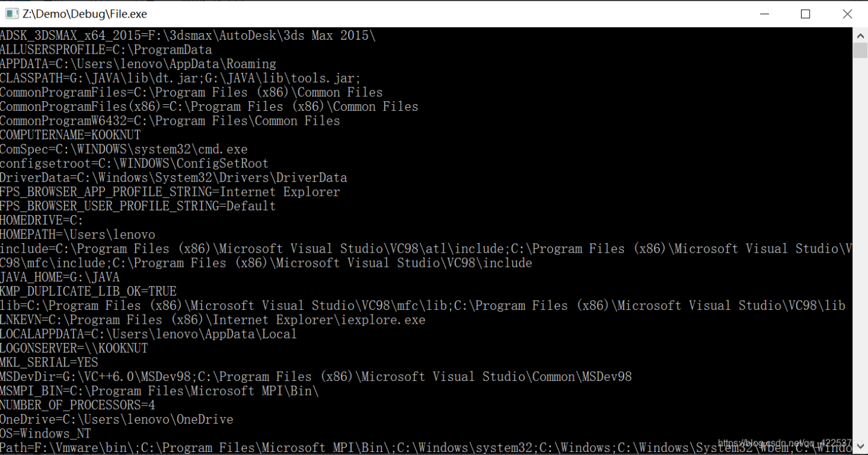Maximize the File.exe console window

(x=805, y=14)
